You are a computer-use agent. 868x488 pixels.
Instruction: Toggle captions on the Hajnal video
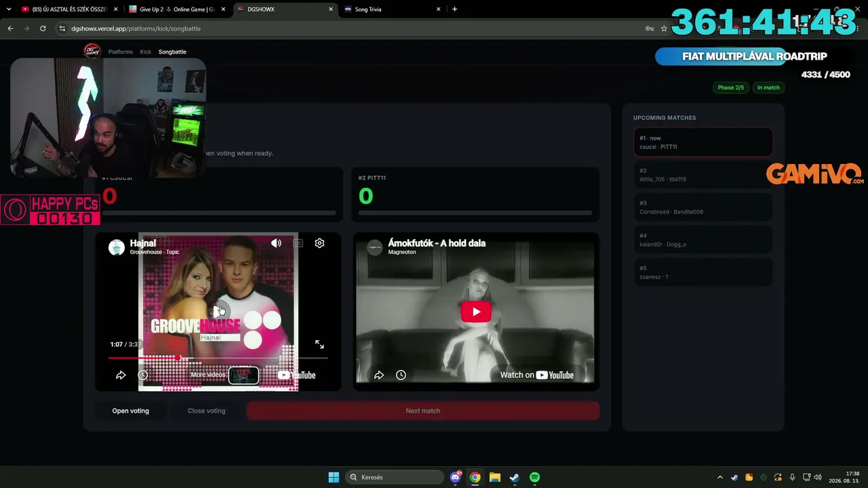click(298, 243)
